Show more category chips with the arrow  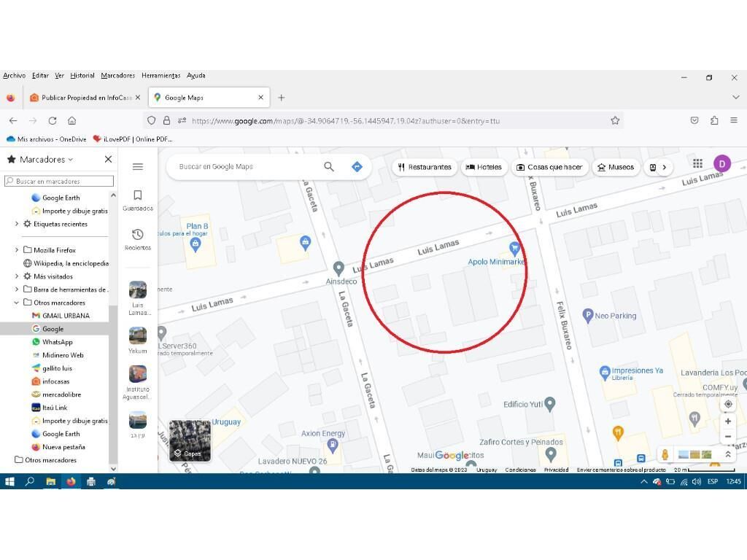click(664, 167)
